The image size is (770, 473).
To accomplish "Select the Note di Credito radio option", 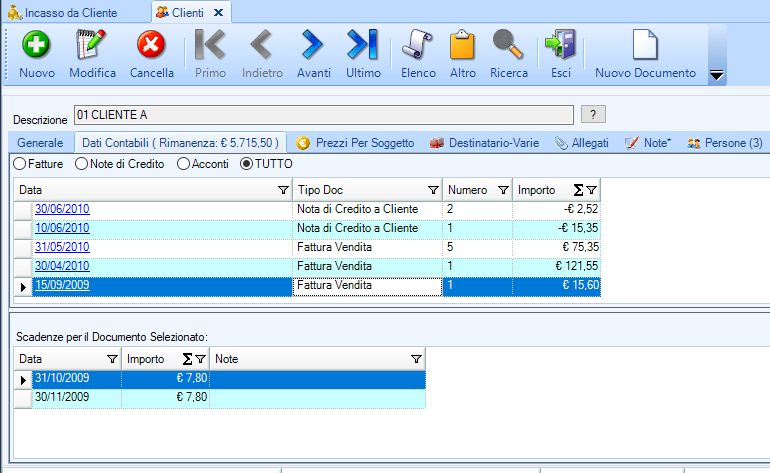I will (82, 163).
